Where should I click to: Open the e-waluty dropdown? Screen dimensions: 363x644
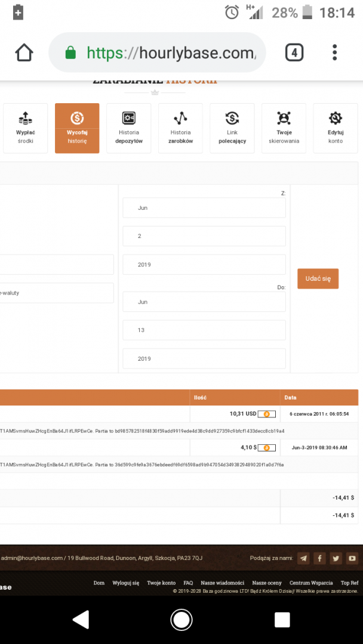pos(57,293)
